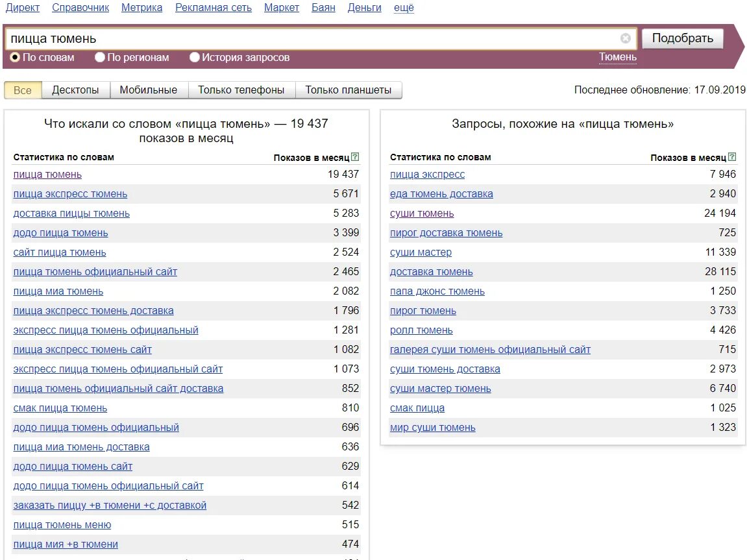Select the 'История запросов' radio button
747x560 pixels.
coord(194,57)
